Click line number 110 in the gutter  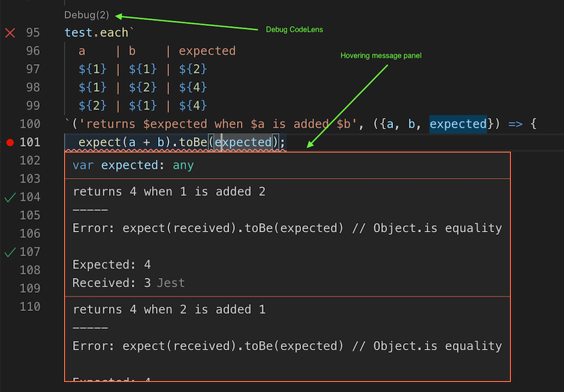pyautogui.click(x=30, y=307)
